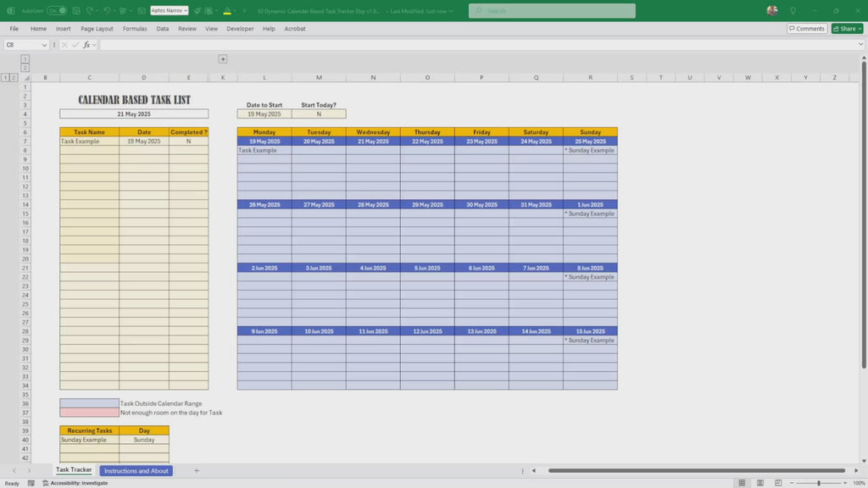Select Normal view icon in status bar
This screenshot has width=868, height=488.
tap(743, 483)
